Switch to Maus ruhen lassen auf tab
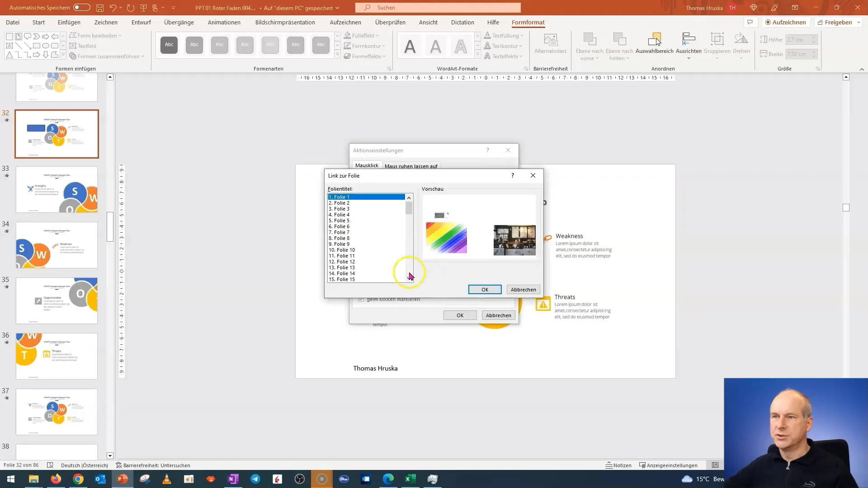 pos(411,166)
